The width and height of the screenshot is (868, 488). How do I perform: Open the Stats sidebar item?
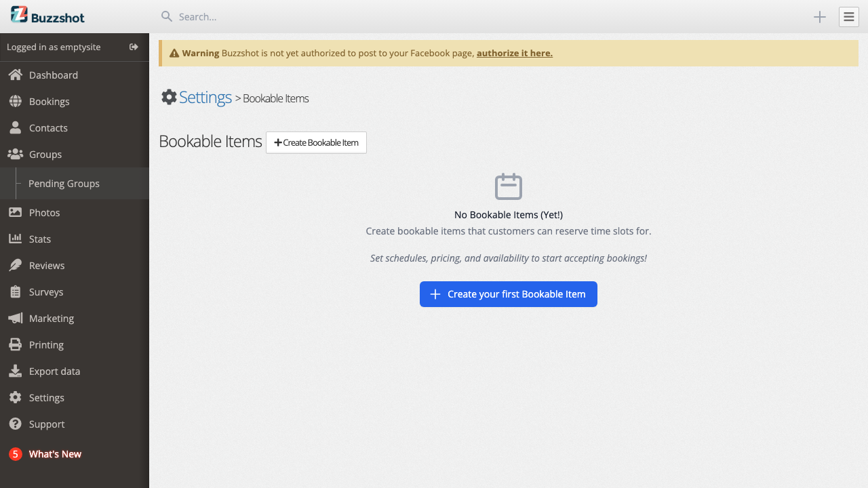[75, 239]
